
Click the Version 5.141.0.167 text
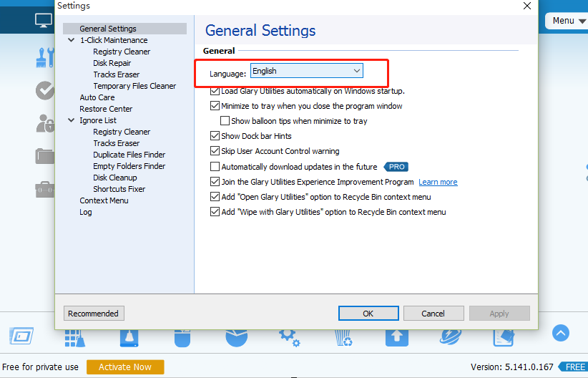pyautogui.click(x=512, y=367)
